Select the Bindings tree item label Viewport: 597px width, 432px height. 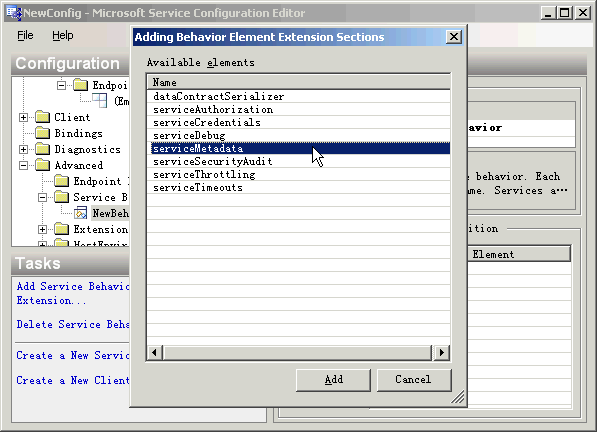[78, 133]
